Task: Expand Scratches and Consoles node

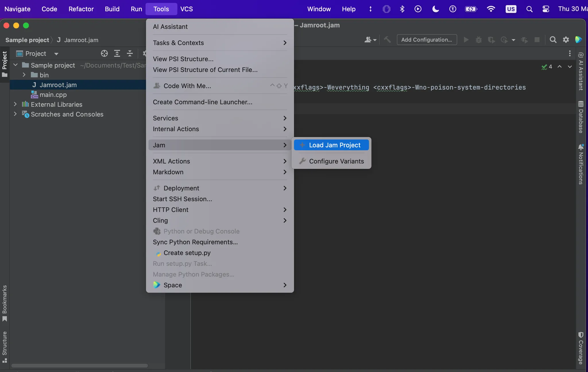Action: tap(16, 114)
